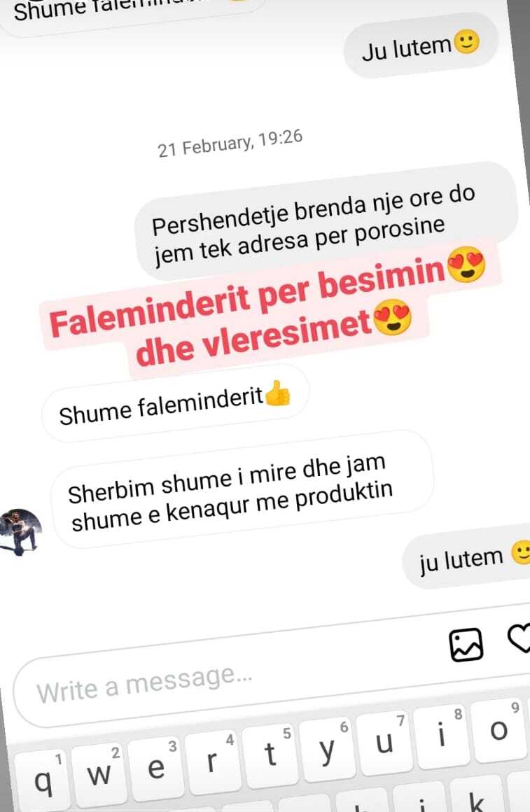The height and width of the screenshot is (812, 530).
Task: Select the 'Pershendetje brenda nje ore' message bubble
Action: tap(326, 221)
